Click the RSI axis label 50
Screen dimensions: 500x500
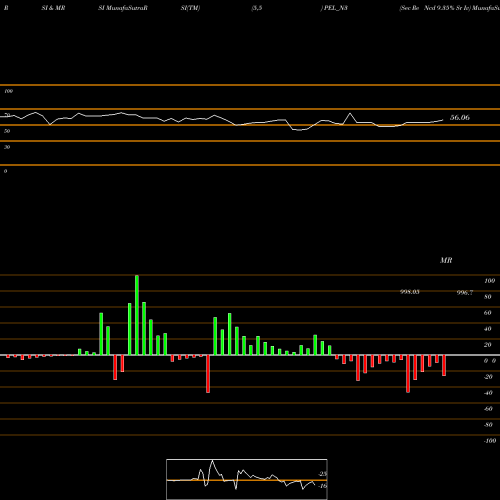[x=7, y=131]
